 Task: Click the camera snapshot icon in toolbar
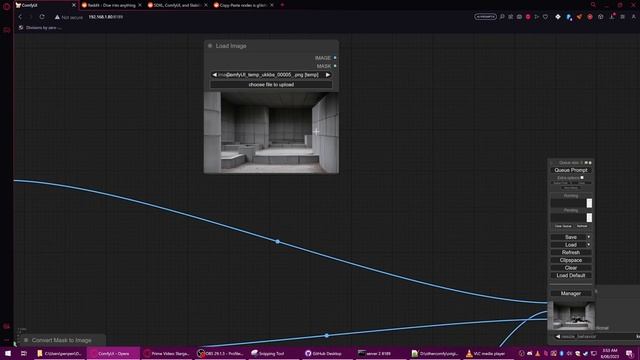tap(519, 17)
